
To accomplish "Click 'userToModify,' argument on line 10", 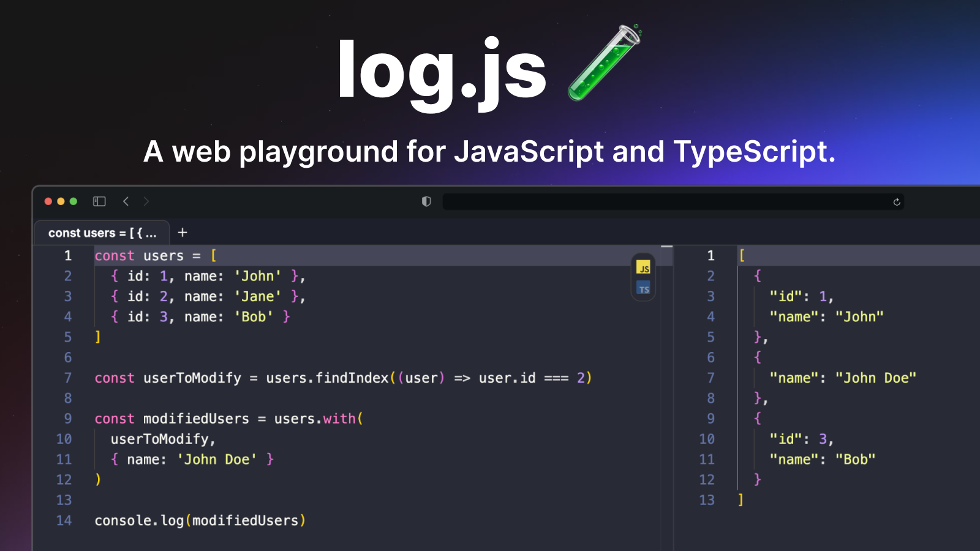I will point(163,439).
